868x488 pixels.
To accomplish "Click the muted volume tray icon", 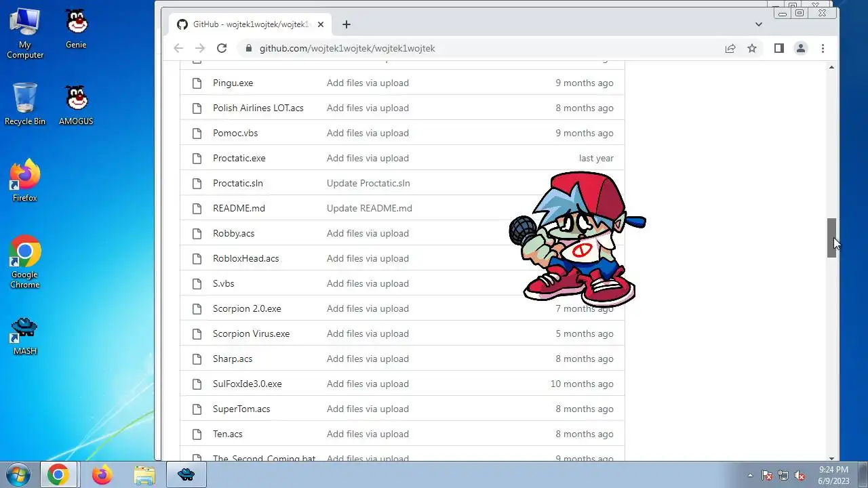I will tap(800, 475).
